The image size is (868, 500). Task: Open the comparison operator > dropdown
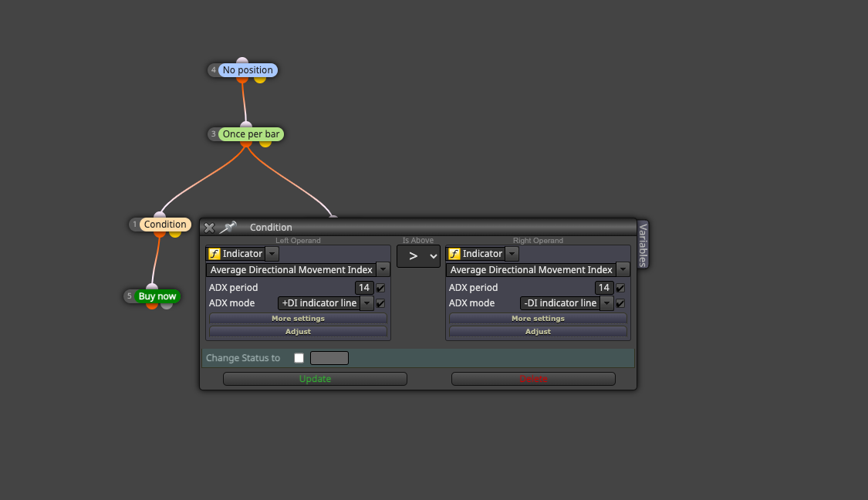tap(418, 256)
